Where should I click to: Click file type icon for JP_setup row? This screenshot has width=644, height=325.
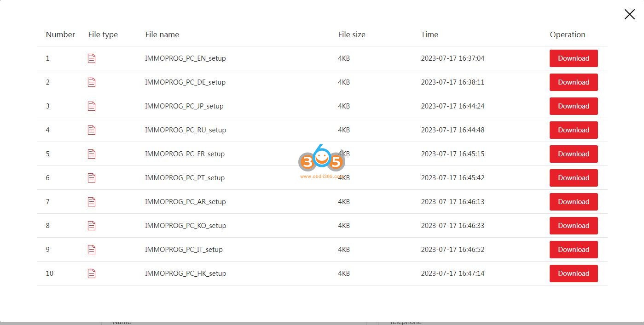(x=92, y=106)
